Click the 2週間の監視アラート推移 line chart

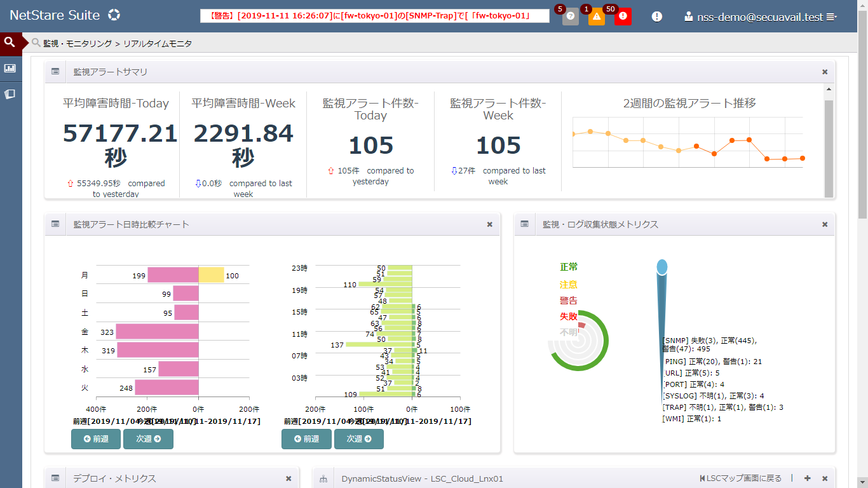[688, 142]
